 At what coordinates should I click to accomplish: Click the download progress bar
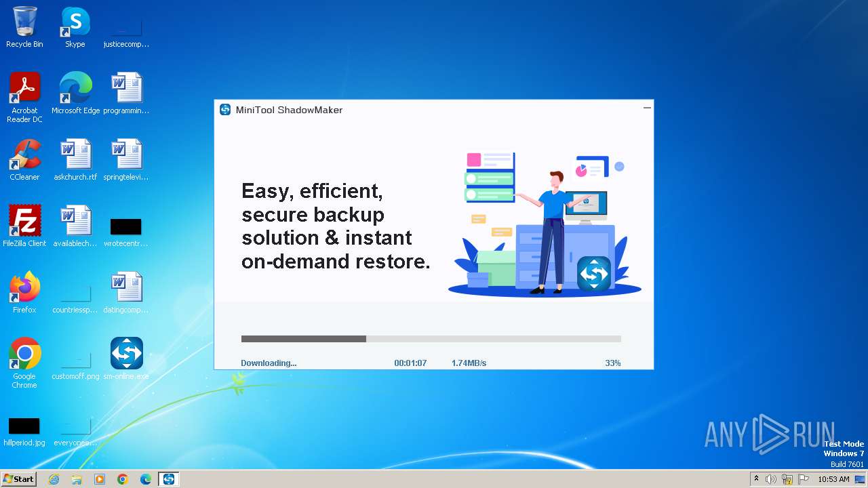tap(431, 339)
